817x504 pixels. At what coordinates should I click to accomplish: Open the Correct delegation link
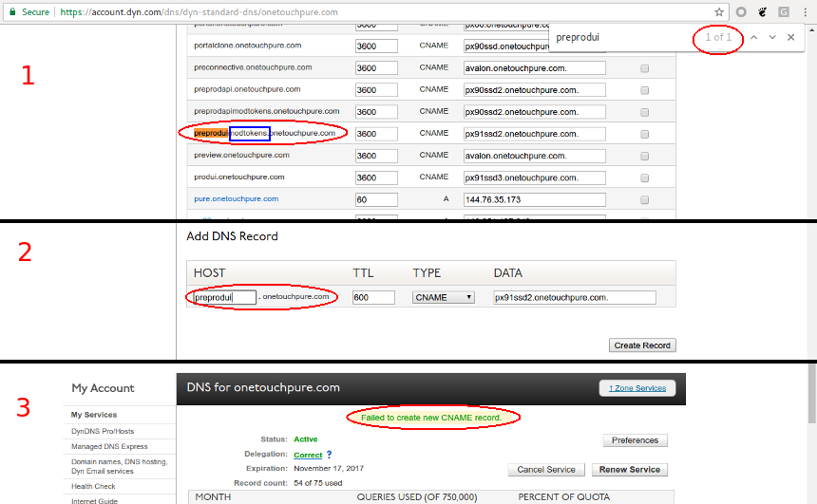point(308,455)
